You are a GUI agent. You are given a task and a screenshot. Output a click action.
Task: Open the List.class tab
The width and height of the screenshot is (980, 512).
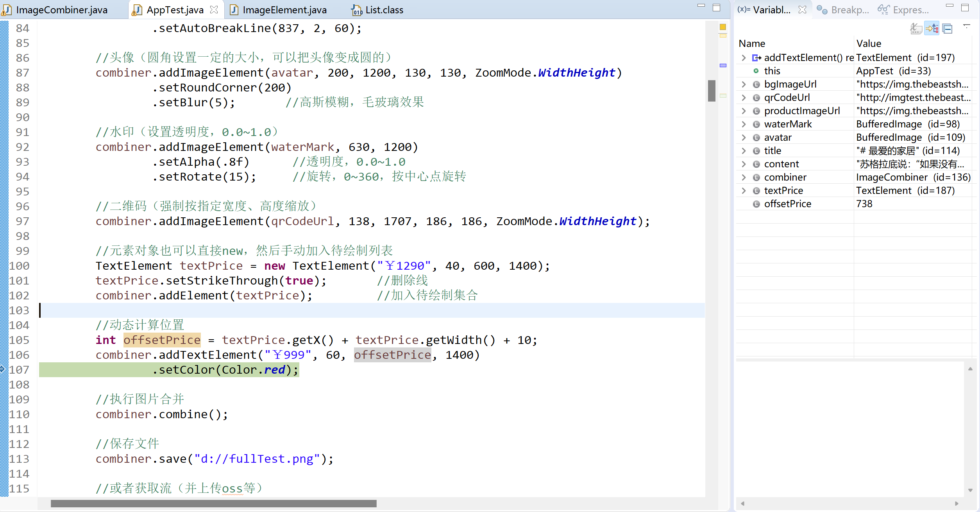[x=384, y=10]
